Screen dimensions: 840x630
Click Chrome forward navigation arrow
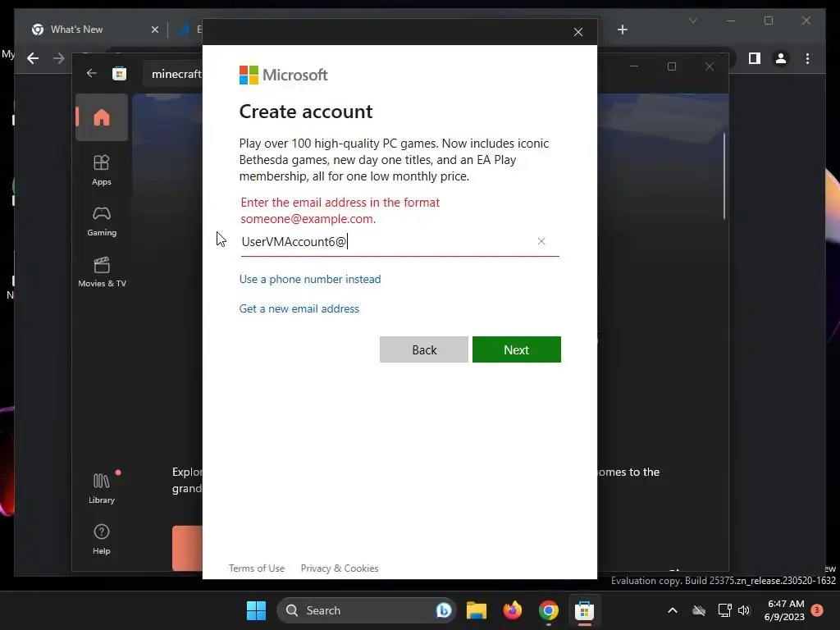pos(59,58)
